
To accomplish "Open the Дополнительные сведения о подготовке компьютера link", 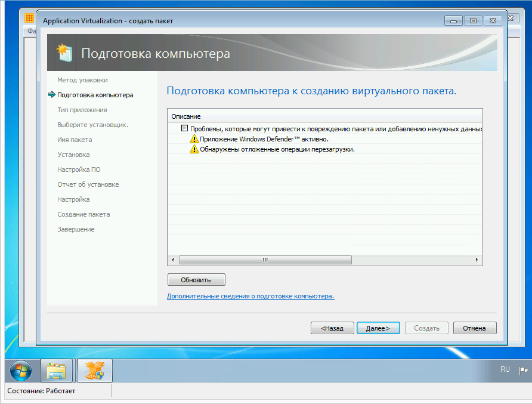I will pos(250,296).
